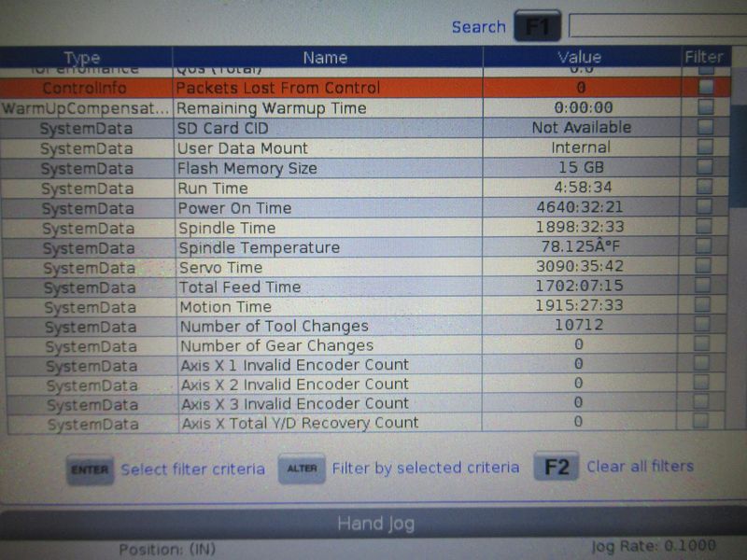This screenshot has height=560, width=747.
Task: Select the Number of Tool Changes checkbox
Action: (702, 324)
